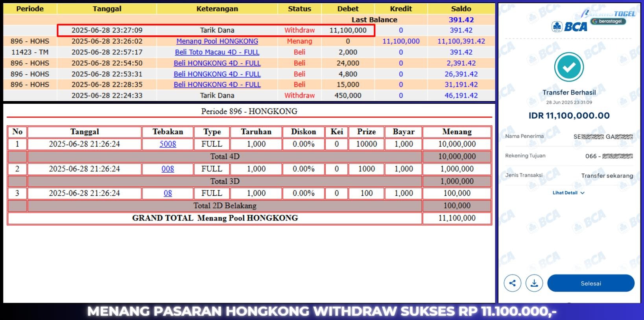Expand Lihat Detail in the BCA receipt
The height and width of the screenshot is (320, 644).
coord(568,193)
